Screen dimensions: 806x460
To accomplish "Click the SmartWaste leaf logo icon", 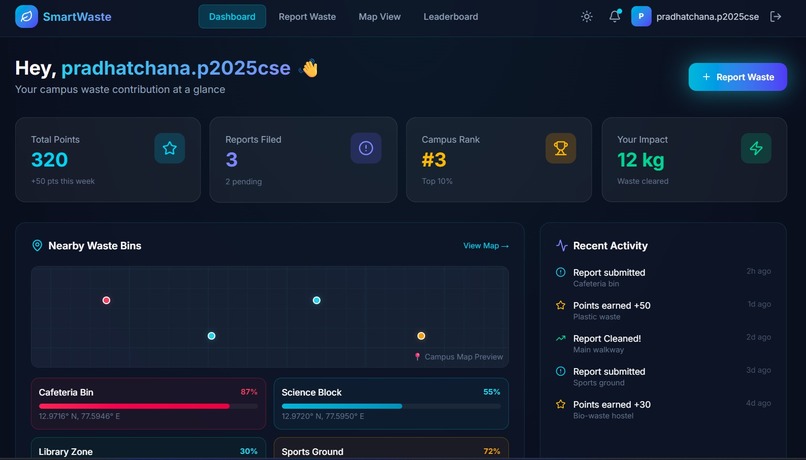I will (x=26, y=16).
